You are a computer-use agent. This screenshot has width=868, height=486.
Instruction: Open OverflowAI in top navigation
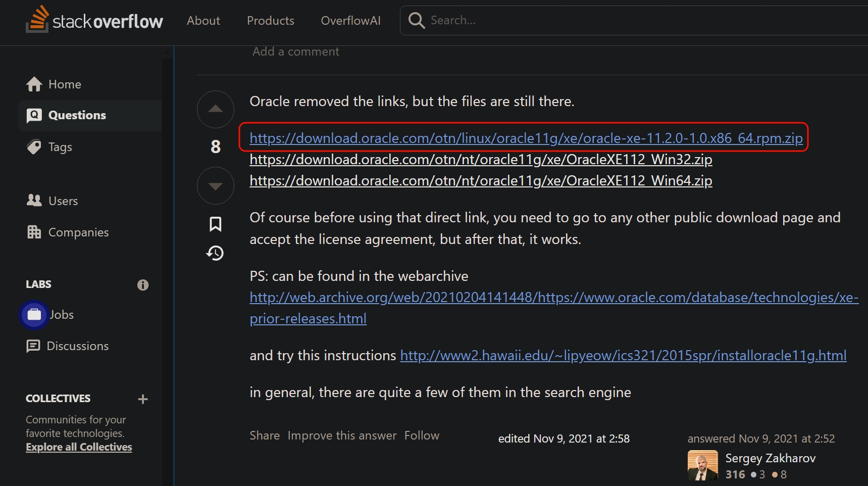[x=351, y=21]
